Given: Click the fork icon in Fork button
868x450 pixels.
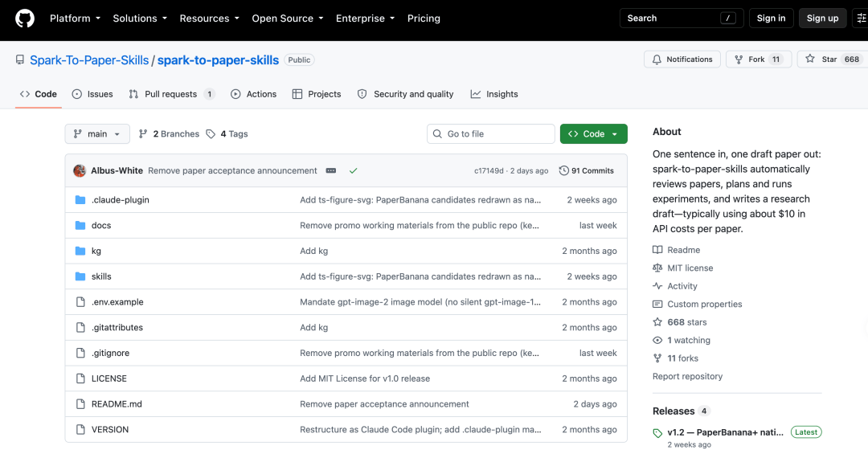Looking at the screenshot, I should point(739,59).
